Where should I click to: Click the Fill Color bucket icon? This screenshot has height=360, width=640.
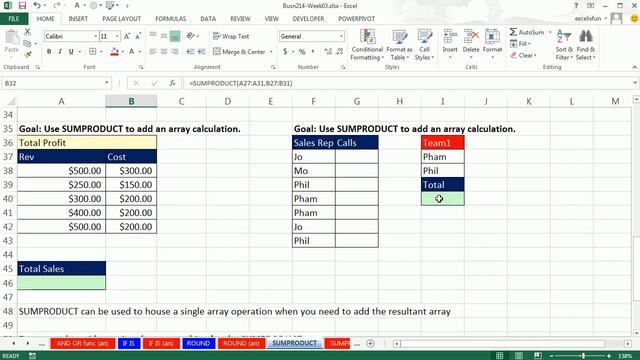(x=114, y=52)
